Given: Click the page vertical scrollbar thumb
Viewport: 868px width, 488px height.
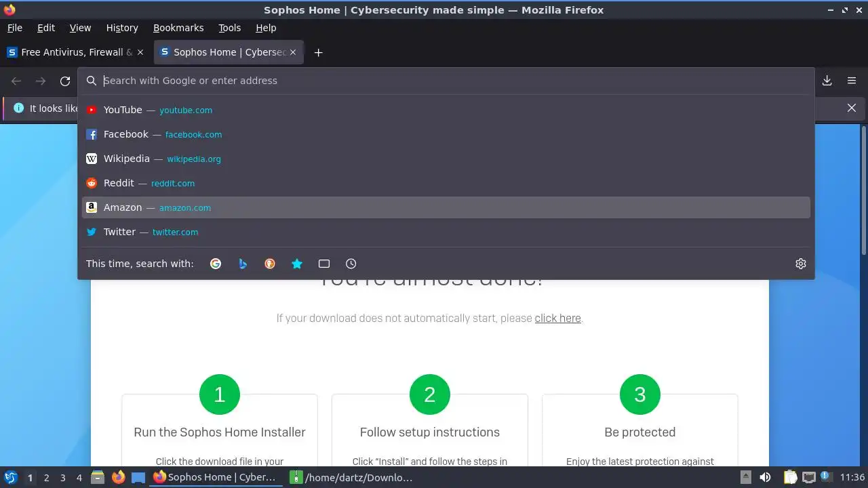Looking at the screenshot, I should click(x=863, y=190).
